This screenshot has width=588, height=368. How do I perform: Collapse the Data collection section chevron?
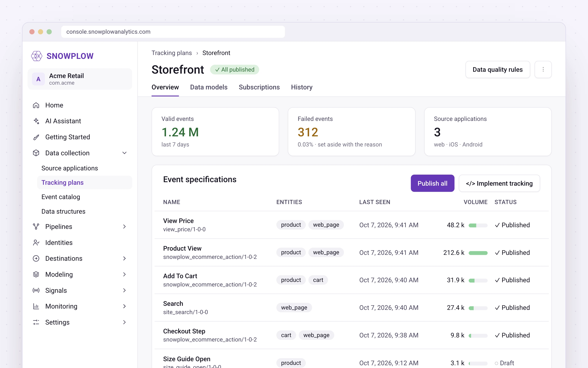click(x=124, y=153)
